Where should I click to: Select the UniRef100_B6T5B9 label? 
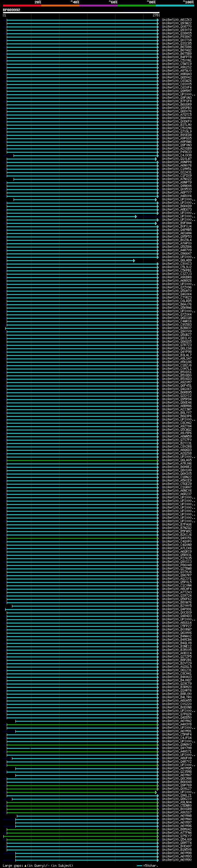click(x=176, y=54)
